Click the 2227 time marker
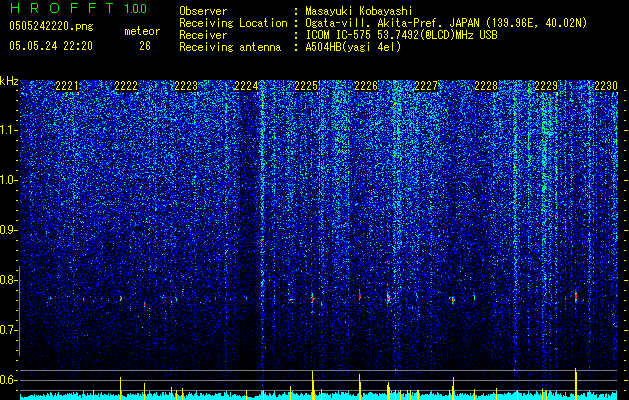 click(x=426, y=86)
